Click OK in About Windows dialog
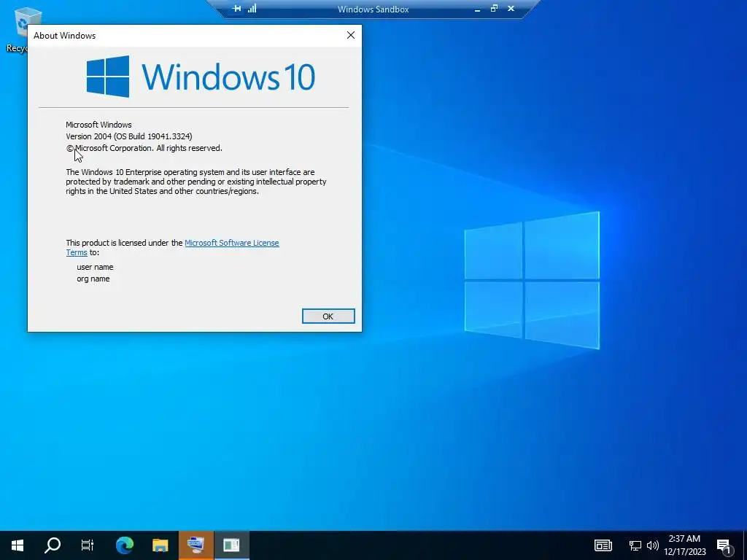 [328, 316]
